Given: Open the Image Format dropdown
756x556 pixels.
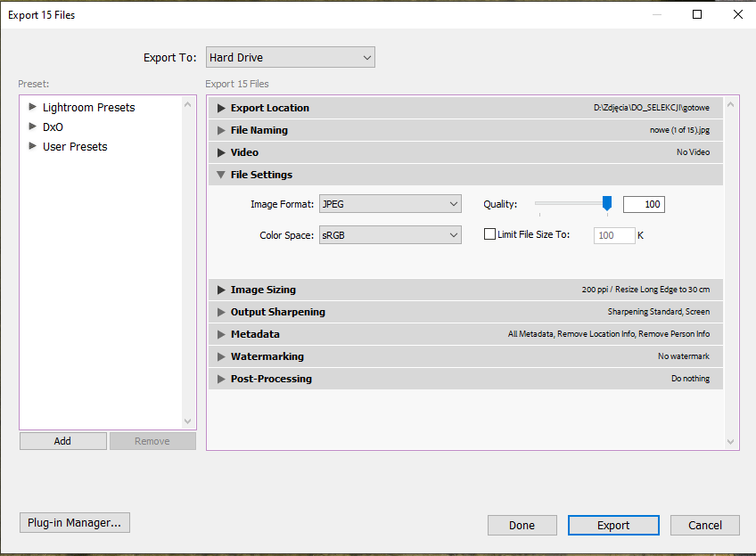Looking at the screenshot, I should pyautogui.click(x=390, y=204).
